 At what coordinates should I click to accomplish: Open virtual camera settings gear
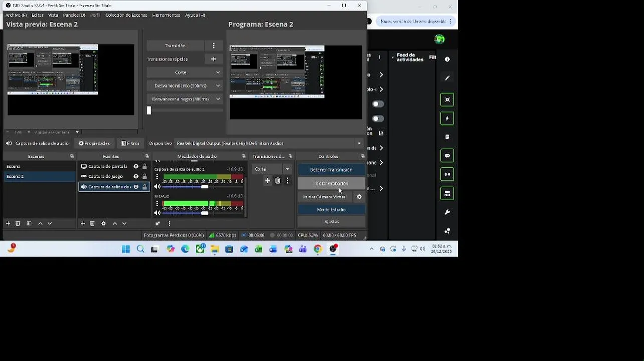click(359, 197)
